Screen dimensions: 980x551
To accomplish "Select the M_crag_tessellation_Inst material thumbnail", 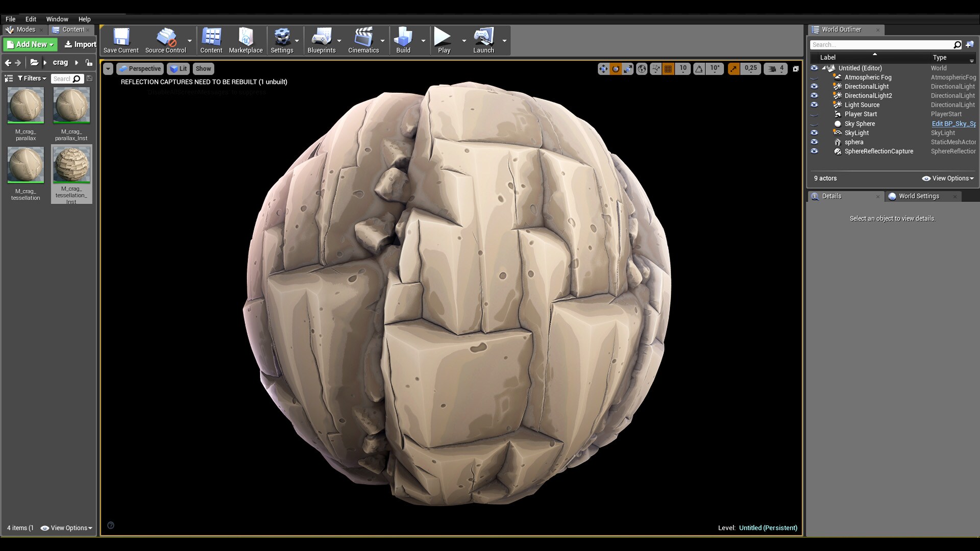I will [71, 165].
